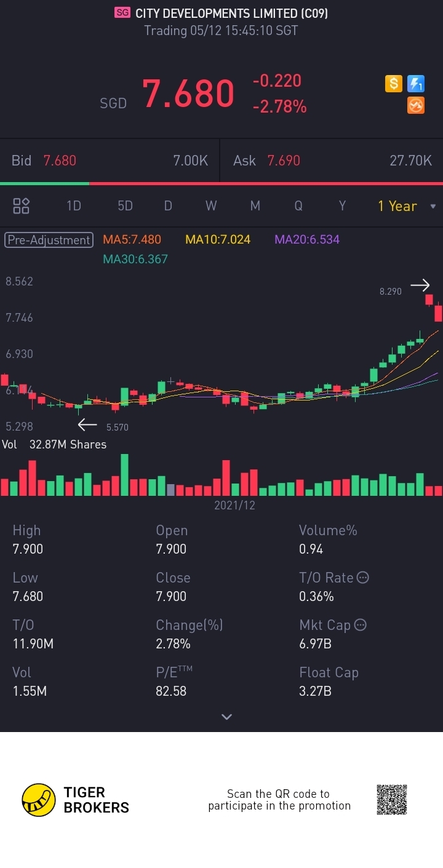443x868 pixels.
Task: Tap the Vol 1.55M value
Action: click(x=30, y=691)
